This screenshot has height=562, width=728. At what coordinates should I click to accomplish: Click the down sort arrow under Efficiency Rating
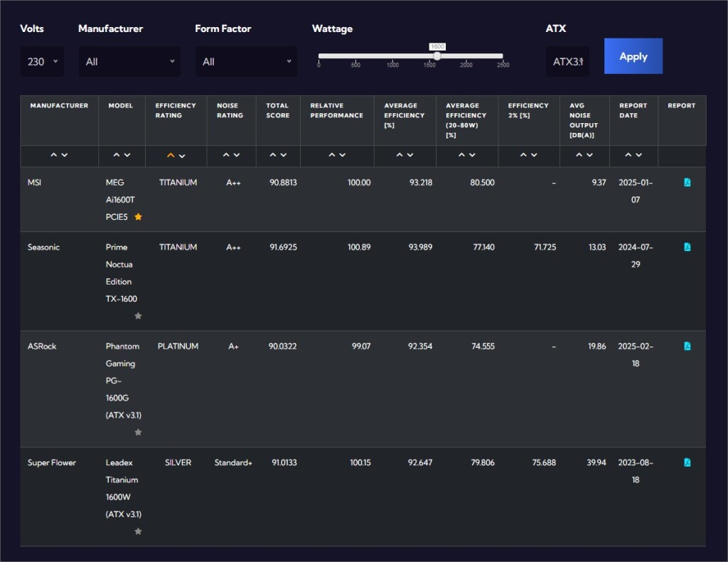[182, 156]
